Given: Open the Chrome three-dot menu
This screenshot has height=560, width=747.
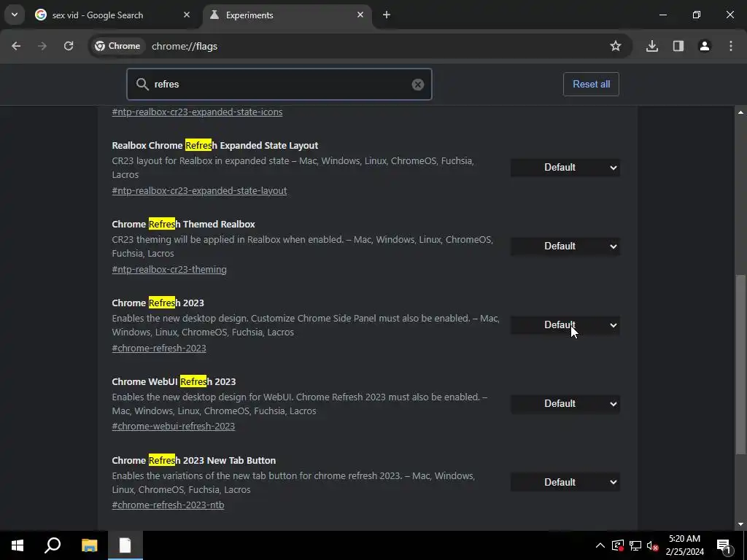Looking at the screenshot, I should tap(731, 46).
